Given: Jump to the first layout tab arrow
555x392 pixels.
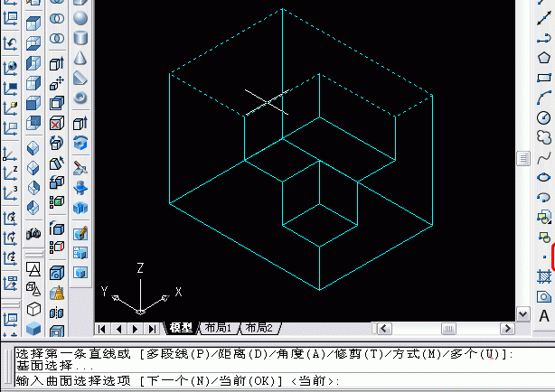Looking at the screenshot, I should tap(102, 329).
